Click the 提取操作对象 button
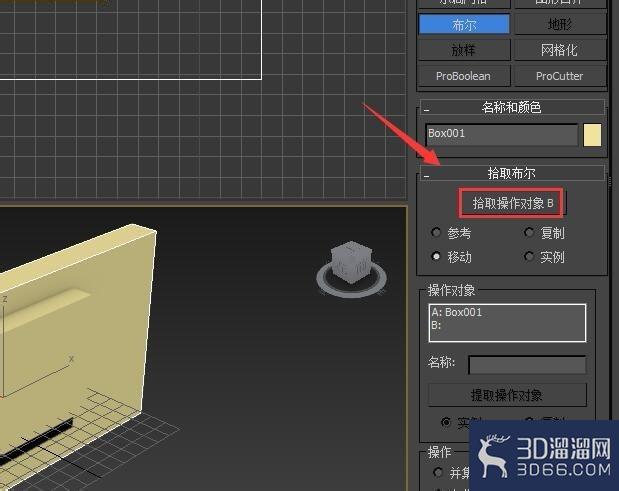The height and width of the screenshot is (491, 619). tap(507, 395)
